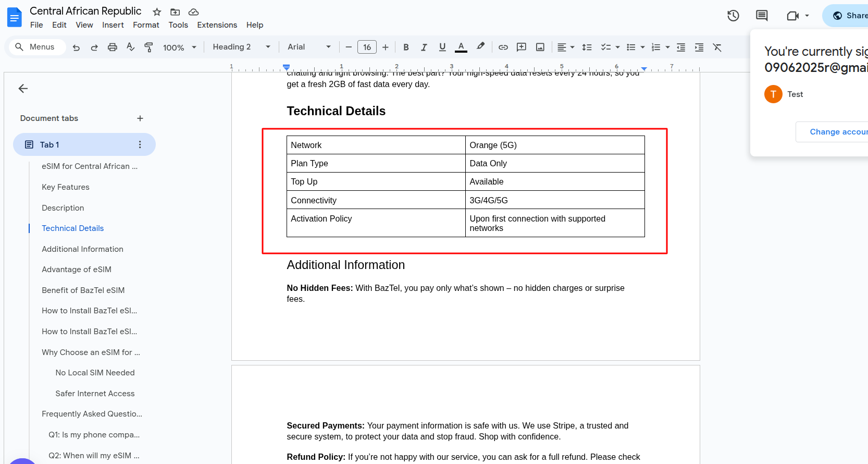Expand the 100% zoom dropdown
The width and height of the screenshot is (868, 464).
(179, 47)
